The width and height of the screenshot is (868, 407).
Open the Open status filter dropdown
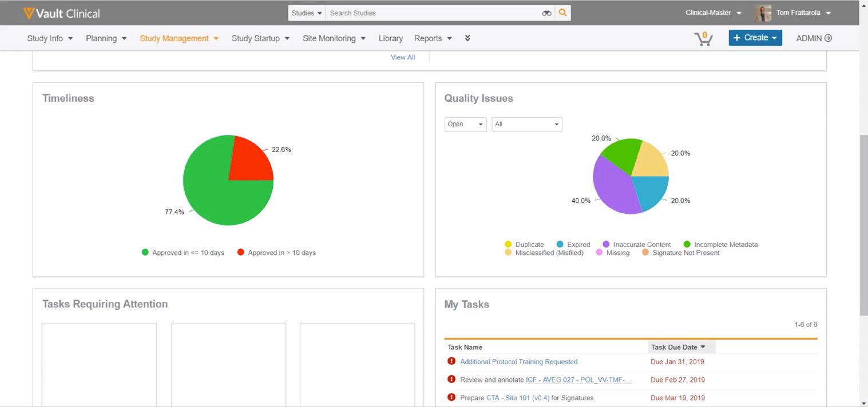click(x=465, y=124)
